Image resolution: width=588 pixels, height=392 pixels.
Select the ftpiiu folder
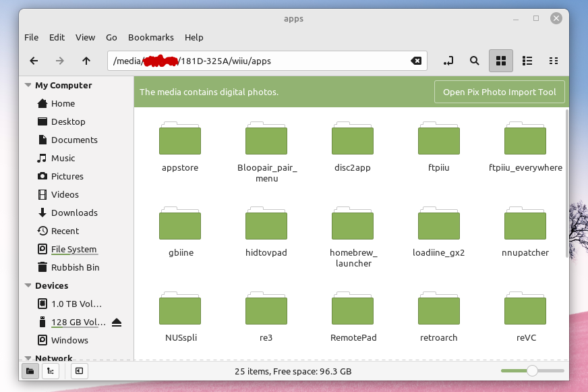(439, 146)
